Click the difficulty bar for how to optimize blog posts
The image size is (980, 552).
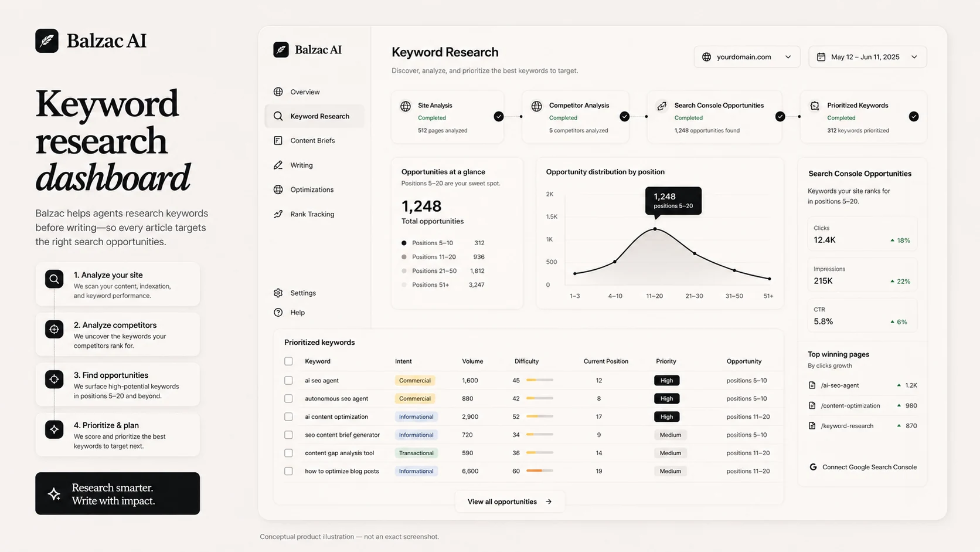click(540, 471)
